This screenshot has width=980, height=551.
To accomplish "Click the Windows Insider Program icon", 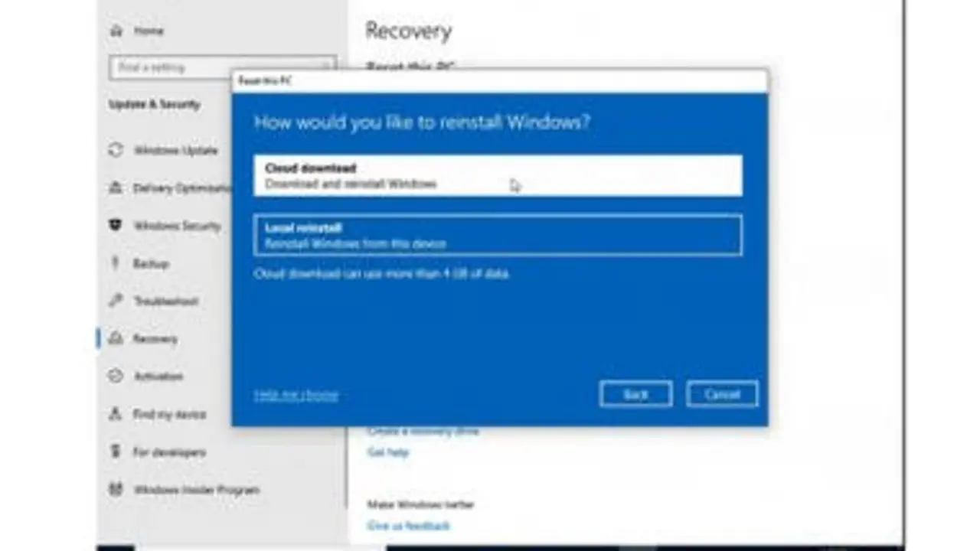I will point(116,489).
